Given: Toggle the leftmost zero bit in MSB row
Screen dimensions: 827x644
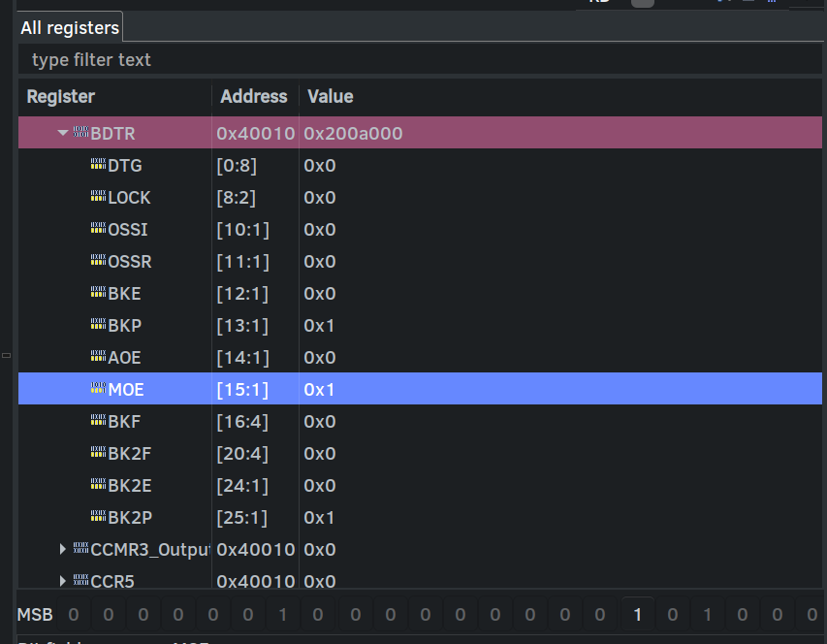Looking at the screenshot, I should pos(73,614).
